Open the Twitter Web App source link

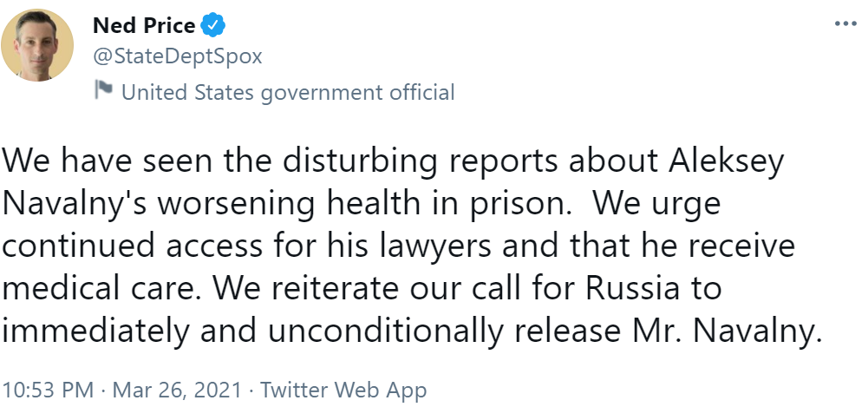[343, 390]
